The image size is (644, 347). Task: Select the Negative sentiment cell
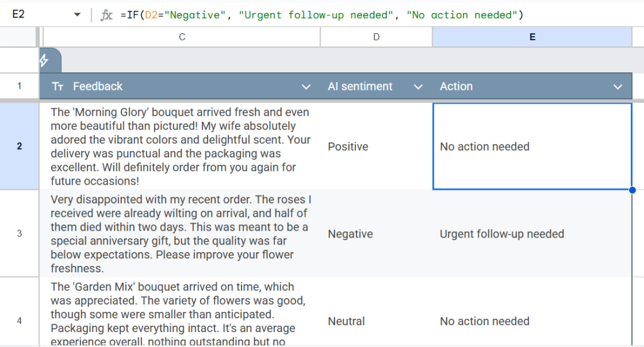click(376, 233)
